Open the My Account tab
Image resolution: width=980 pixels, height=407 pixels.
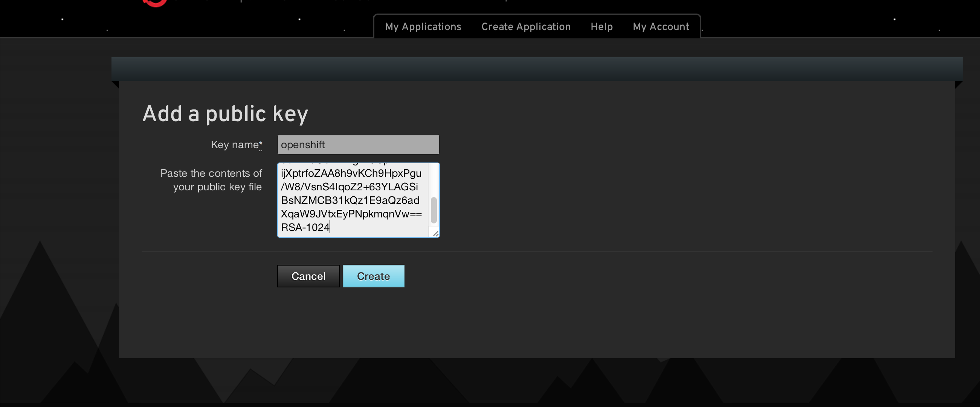[x=661, y=27]
